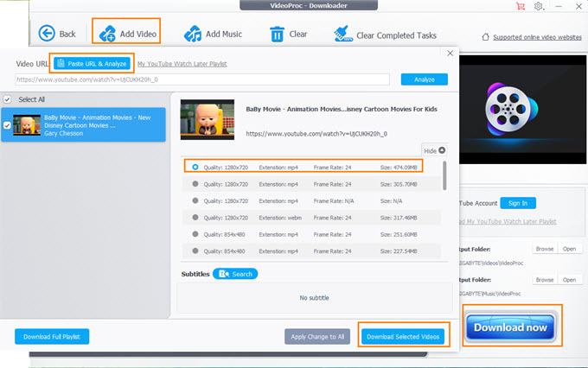Open Supported online video websites link

pos(537,37)
